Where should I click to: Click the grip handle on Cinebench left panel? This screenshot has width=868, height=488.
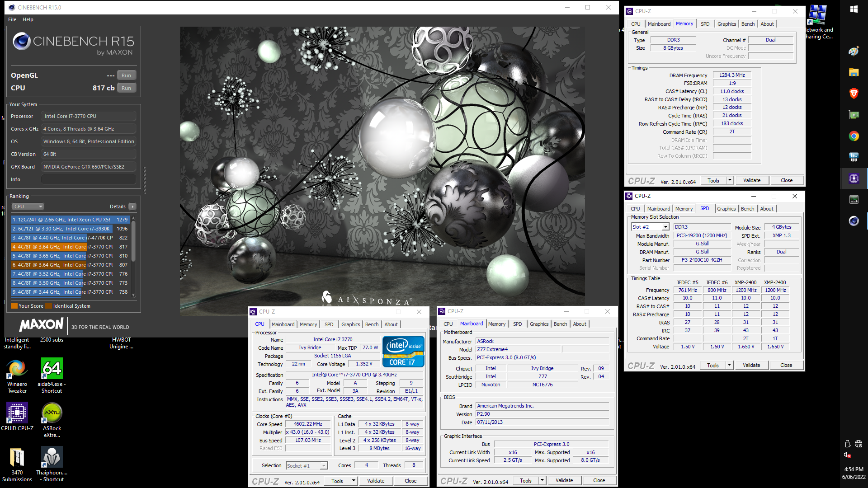pyautogui.click(x=145, y=181)
